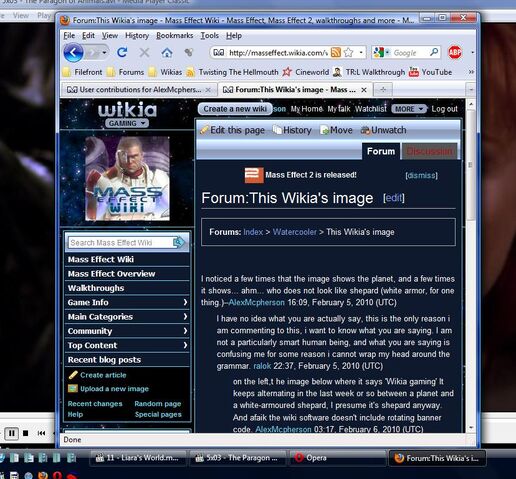Click the Create article pencil icon
The height and width of the screenshot is (479, 516).
click(x=73, y=375)
